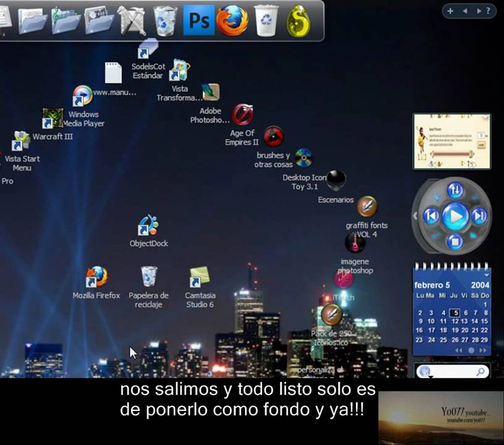Open graffiti fonts VOL 4 icon
The image size is (504, 445).
click(x=367, y=206)
